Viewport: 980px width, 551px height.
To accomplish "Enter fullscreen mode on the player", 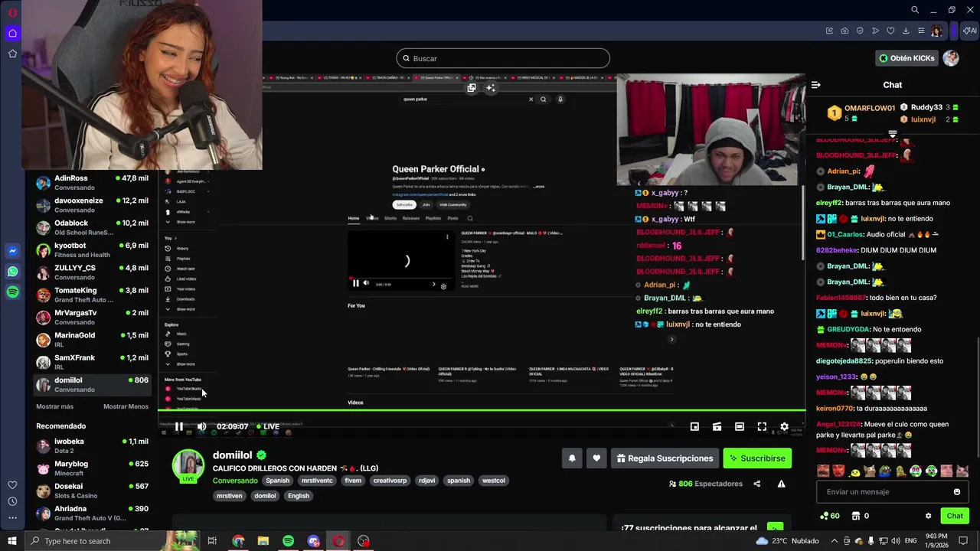I will [762, 427].
